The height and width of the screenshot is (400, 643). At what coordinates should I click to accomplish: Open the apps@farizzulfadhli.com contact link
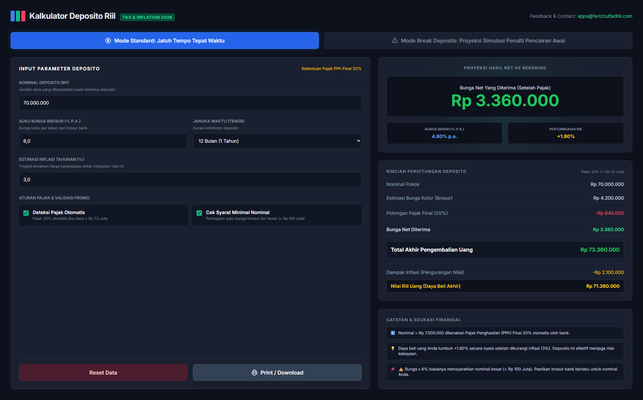tap(605, 16)
